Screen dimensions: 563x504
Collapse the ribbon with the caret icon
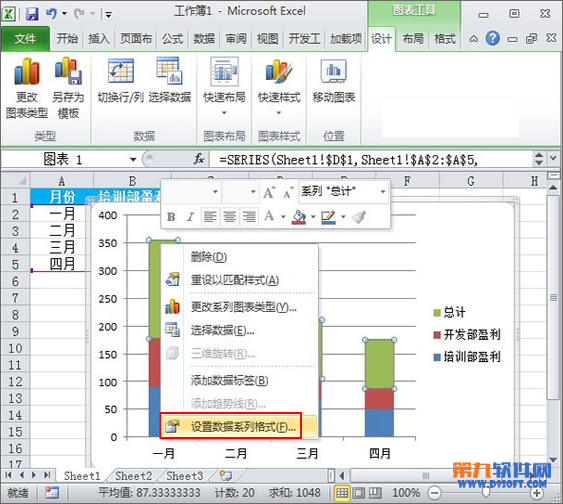pos(474,38)
